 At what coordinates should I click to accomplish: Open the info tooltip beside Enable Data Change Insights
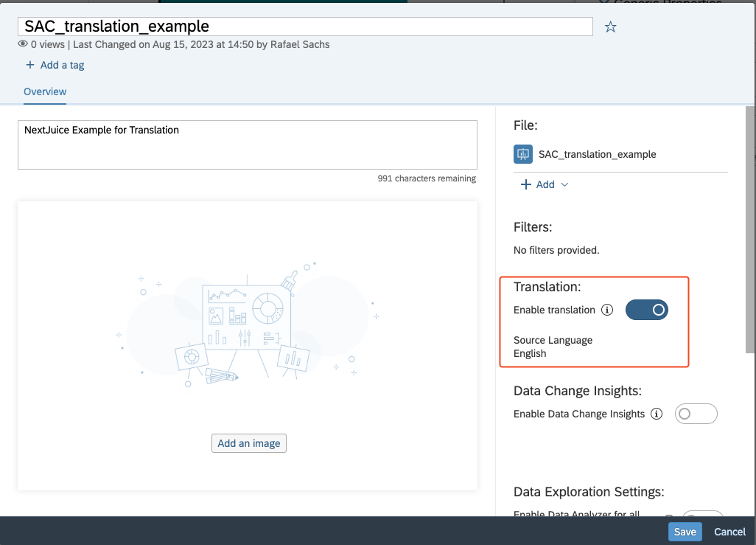coord(656,414)
